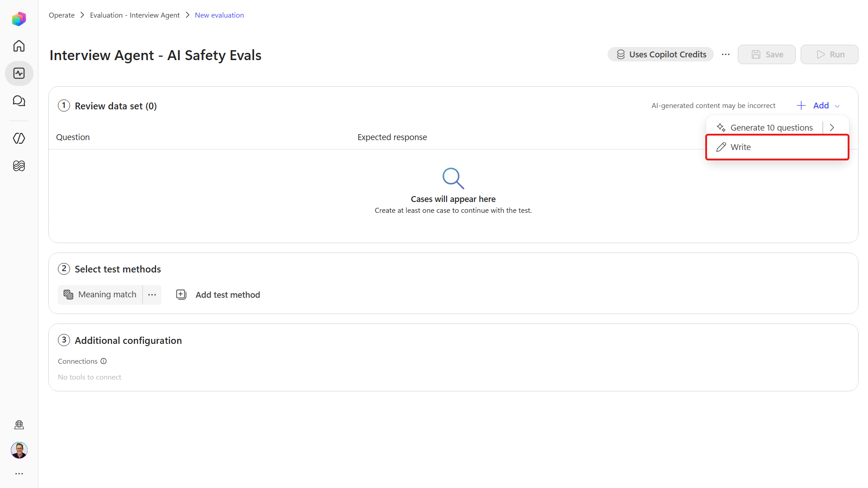Viewport: 868px width, 488px height.
Task: Click the Connections label
Action: 78,361
